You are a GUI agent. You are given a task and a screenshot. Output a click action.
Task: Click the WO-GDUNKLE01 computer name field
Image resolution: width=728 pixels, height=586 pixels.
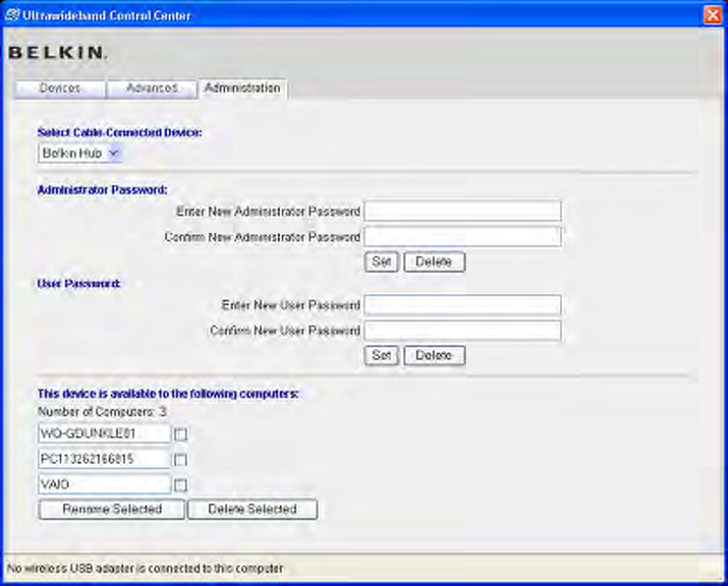pos(105,434)
